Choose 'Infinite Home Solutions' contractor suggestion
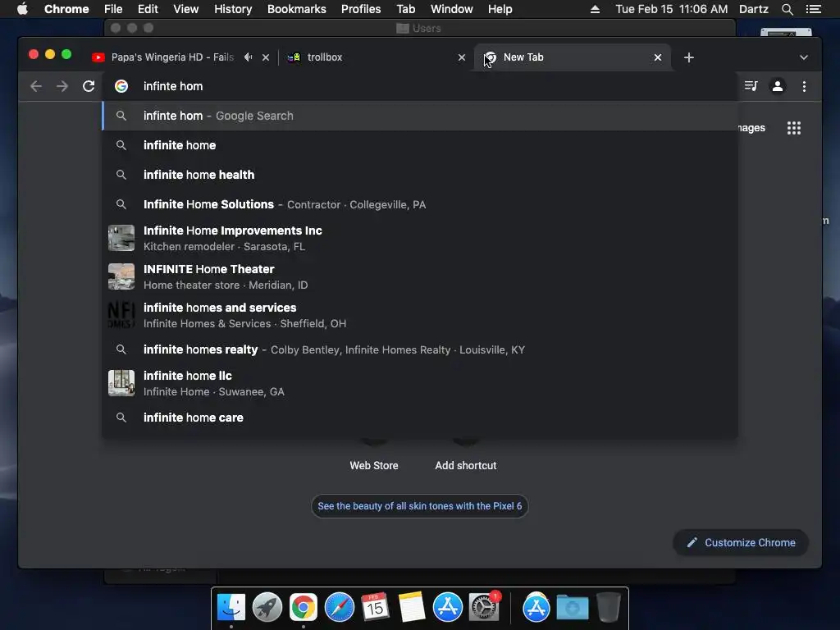The width and height of the screenshot is (840, 630). click(420, 204)
